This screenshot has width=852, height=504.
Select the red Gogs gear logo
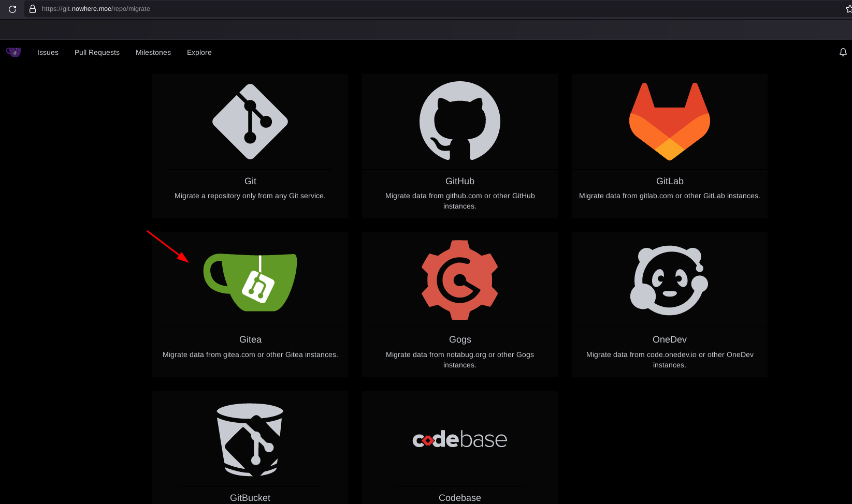pyautogui.click(x=459, y=280)
